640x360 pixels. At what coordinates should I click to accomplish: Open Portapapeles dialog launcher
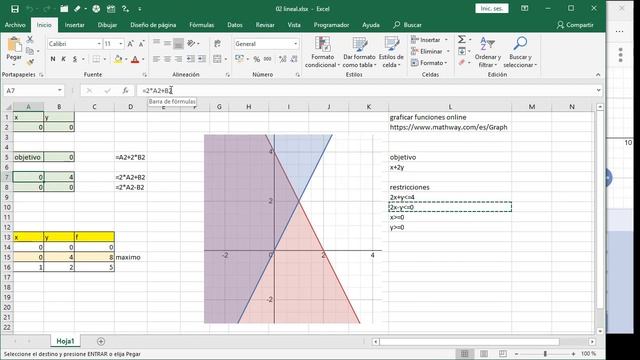point(41,75)
